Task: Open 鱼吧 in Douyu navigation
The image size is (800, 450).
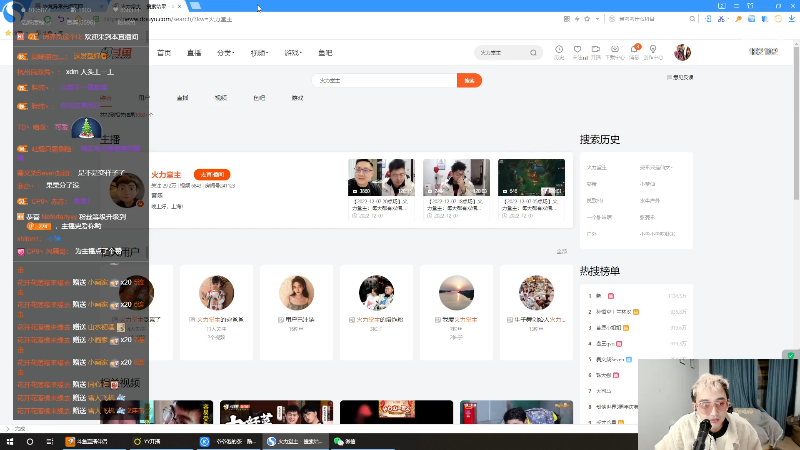Action: tap(325, 53)
